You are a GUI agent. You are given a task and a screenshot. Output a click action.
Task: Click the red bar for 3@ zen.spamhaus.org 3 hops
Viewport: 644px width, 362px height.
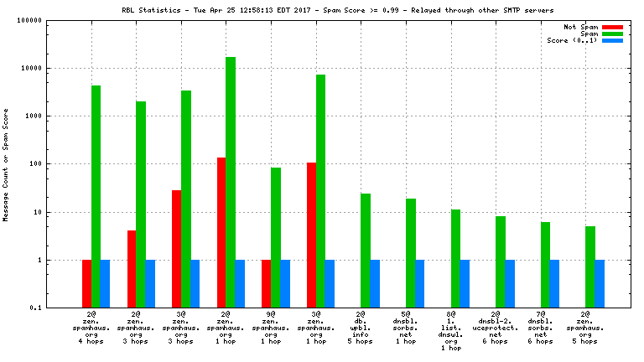176,249
